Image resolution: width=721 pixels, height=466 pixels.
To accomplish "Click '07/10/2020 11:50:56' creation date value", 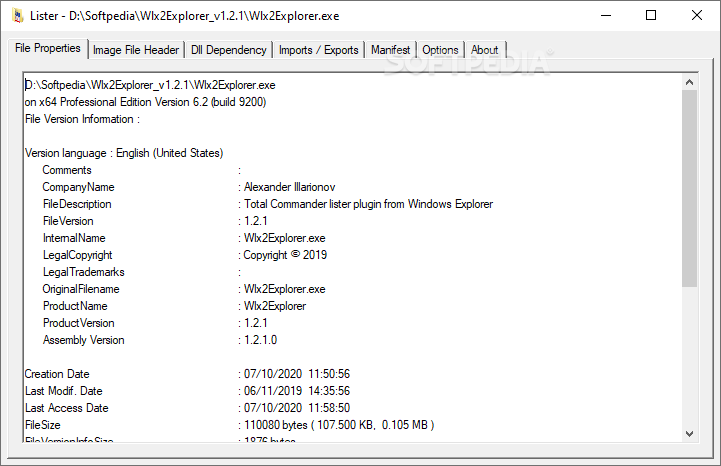I will point(297,374).
